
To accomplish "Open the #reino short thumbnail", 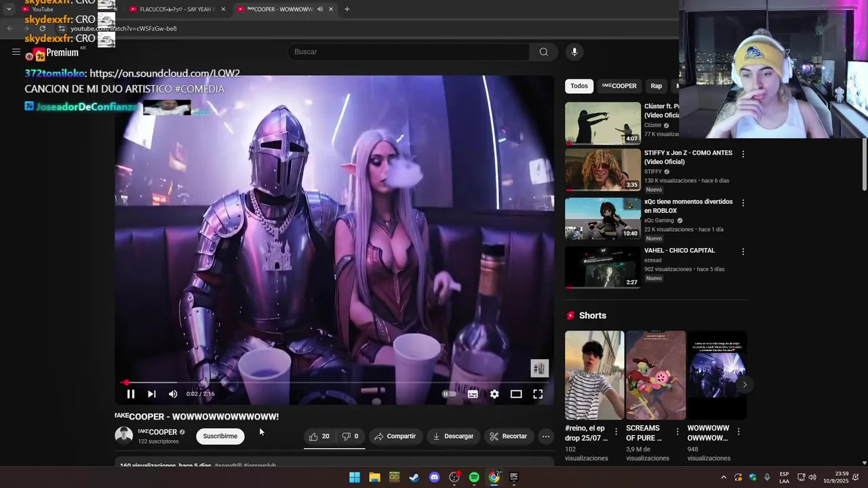I will pos(594,375).
